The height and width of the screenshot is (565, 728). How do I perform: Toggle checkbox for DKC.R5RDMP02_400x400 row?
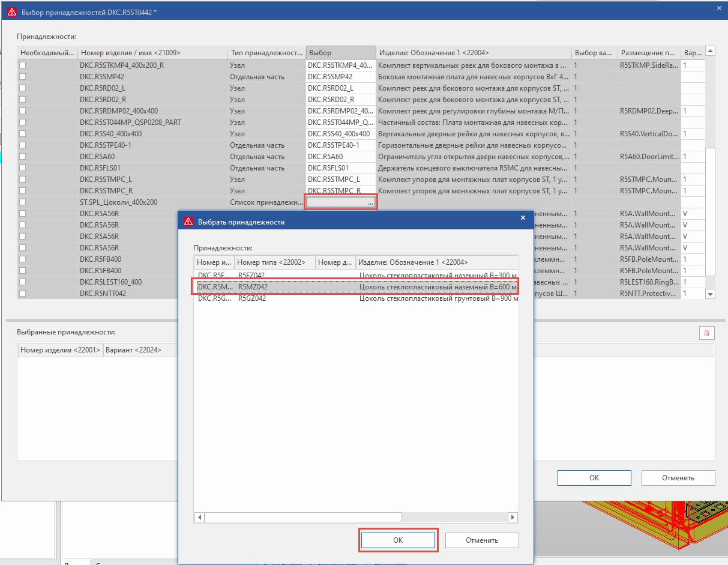[x=23, y=110]
